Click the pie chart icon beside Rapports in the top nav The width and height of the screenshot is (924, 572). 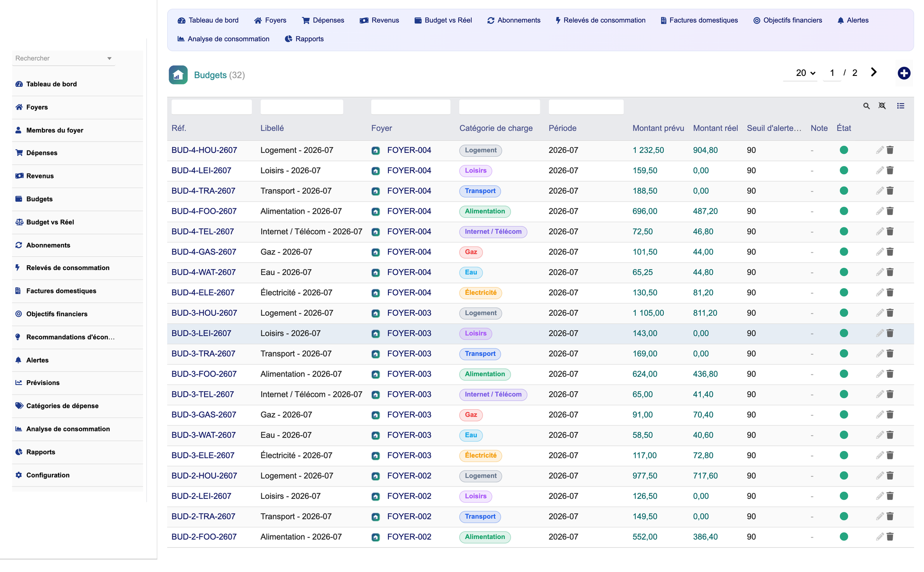(x=288, y=39)
